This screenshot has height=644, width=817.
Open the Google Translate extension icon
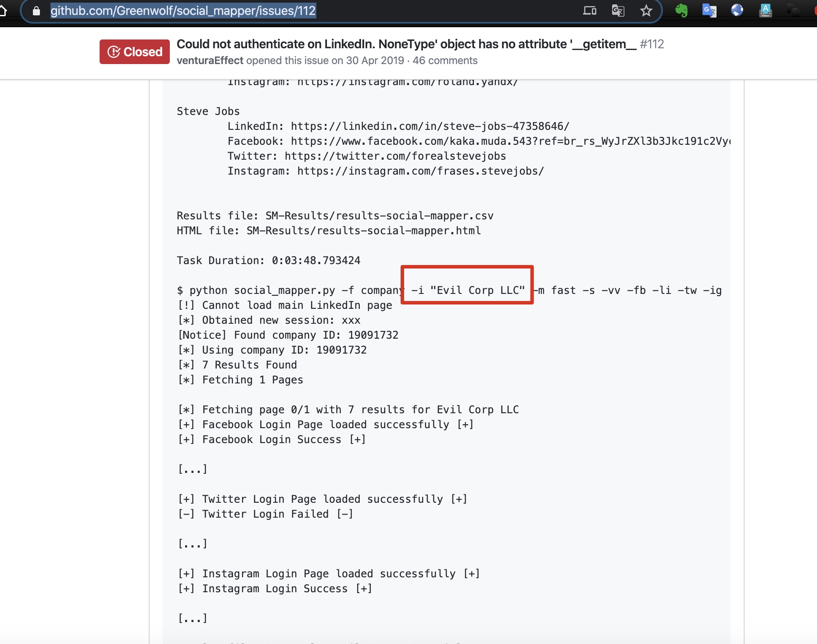click(x=709, y=10)
